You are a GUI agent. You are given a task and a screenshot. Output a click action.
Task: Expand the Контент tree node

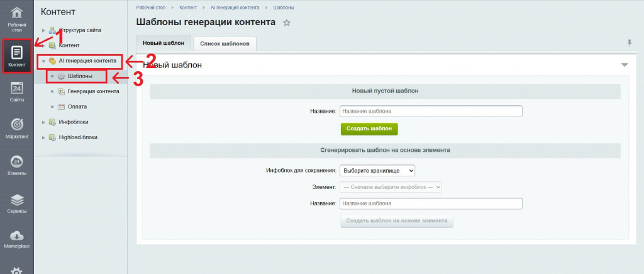43,45
